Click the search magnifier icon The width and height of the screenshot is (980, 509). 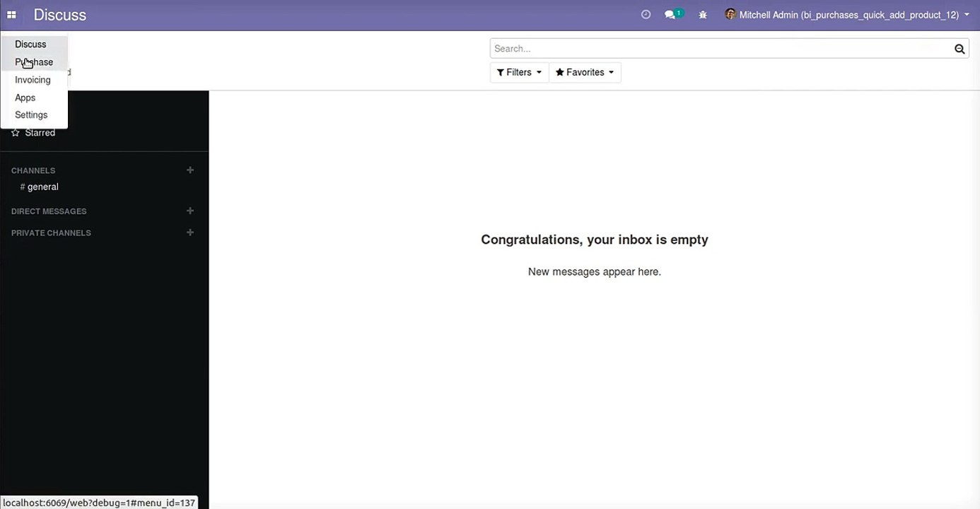click(x=959, y=49)
